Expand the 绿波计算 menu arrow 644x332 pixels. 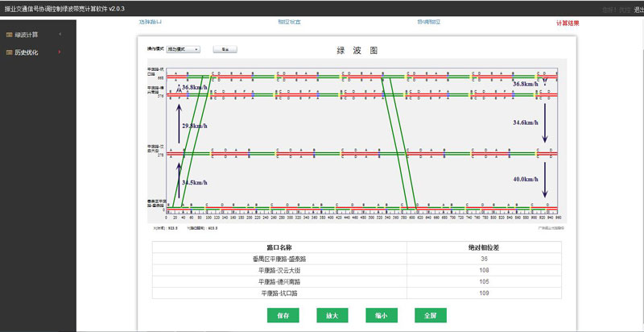60,35
